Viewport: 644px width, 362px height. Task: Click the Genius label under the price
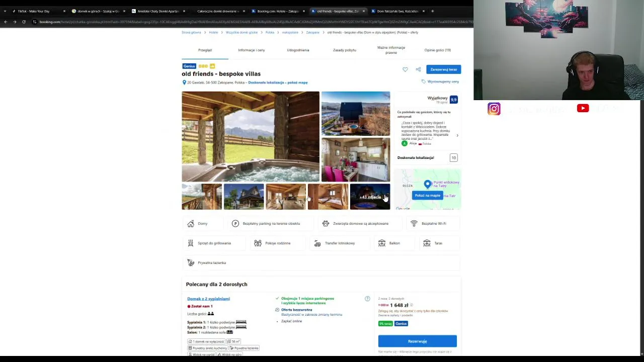[401, 324]
